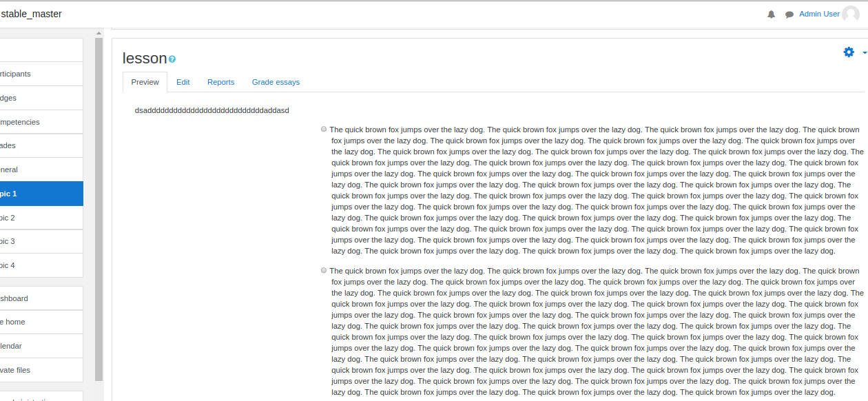Go to stable_master site home link
Screen dimensions: 868x401
[32, 14]
